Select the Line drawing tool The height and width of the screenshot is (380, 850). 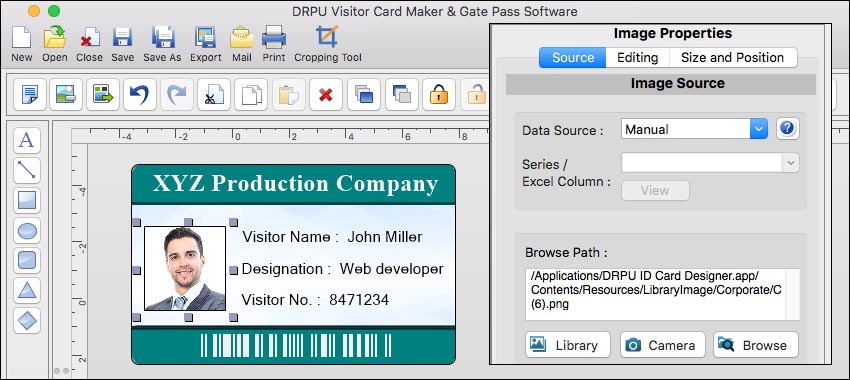point(27,170)
